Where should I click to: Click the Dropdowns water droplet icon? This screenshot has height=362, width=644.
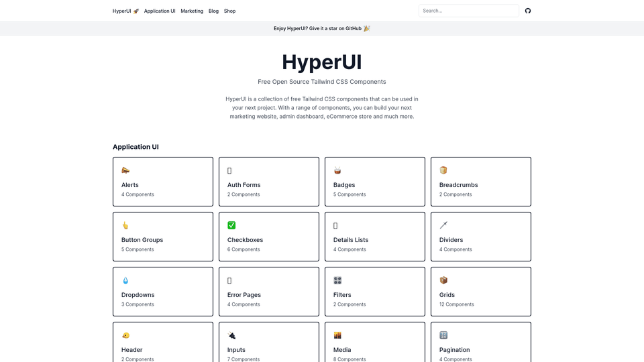(125, 280)
